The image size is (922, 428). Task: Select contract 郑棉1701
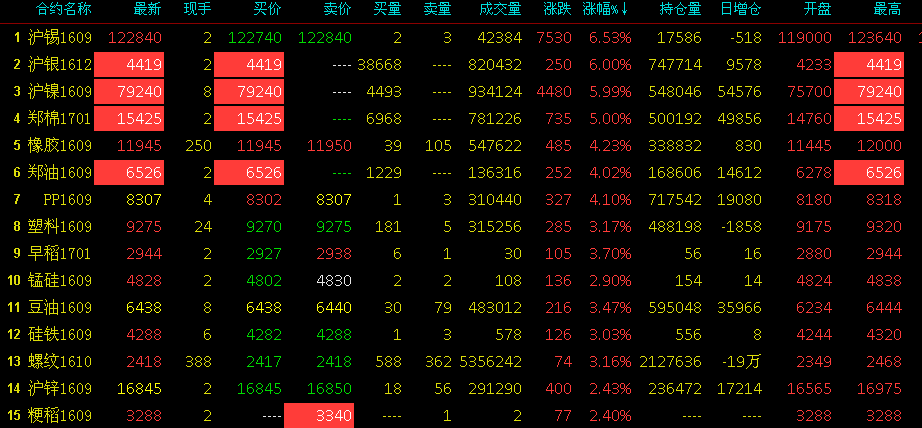click(60, 119)
